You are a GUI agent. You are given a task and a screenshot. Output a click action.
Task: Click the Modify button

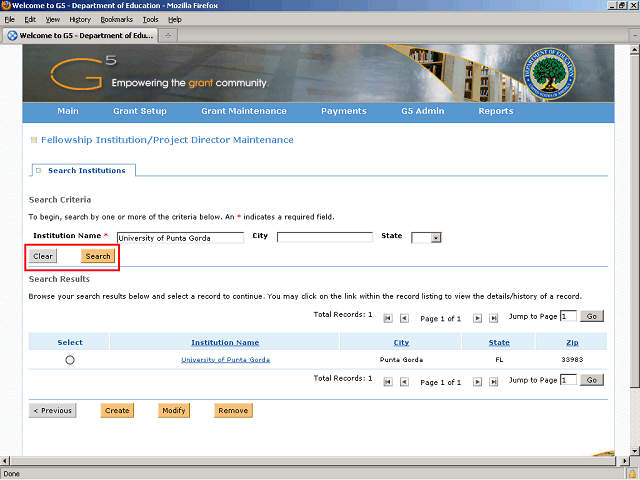174,411
